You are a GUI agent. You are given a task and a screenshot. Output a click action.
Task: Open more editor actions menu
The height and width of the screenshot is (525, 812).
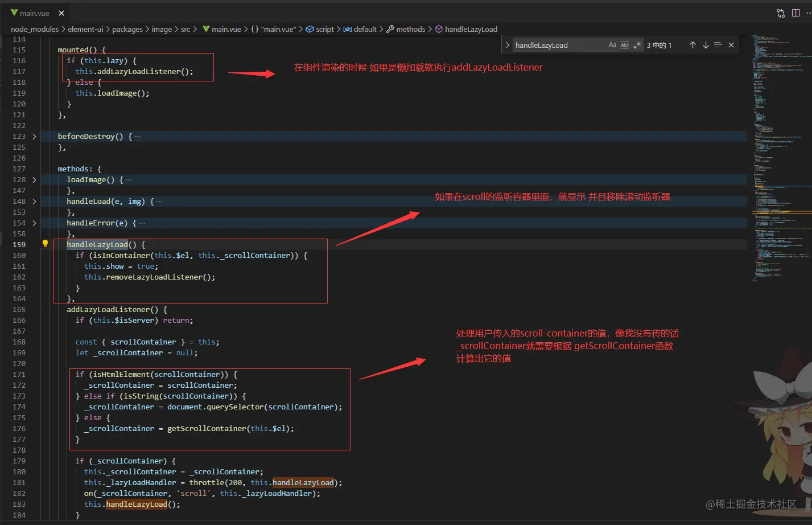click(x=809, y=13)
